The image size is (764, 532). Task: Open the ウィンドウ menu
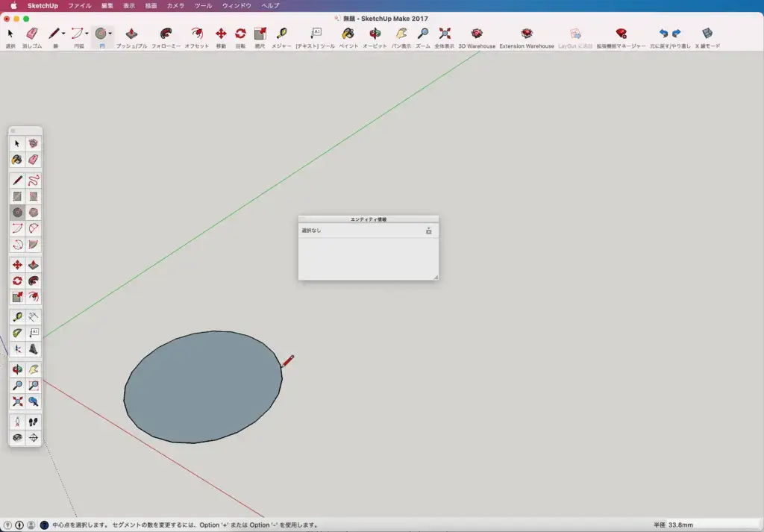click(237, 6)
